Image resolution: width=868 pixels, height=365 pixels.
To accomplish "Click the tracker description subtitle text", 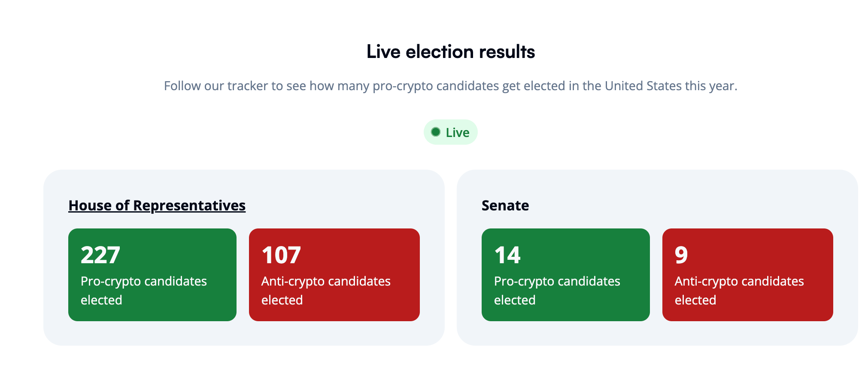I will [x=450, y=86].
